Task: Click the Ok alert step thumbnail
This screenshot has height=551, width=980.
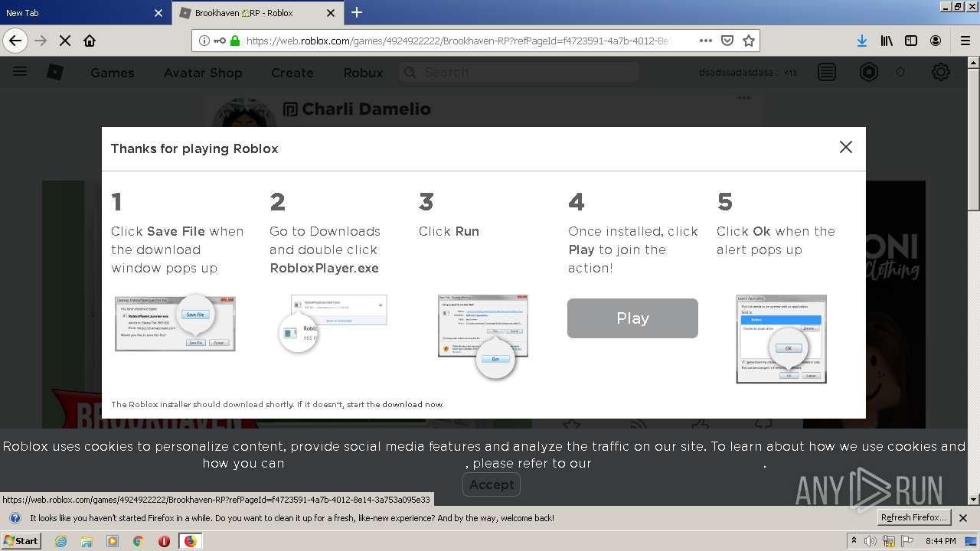Action: click(781, 339)
